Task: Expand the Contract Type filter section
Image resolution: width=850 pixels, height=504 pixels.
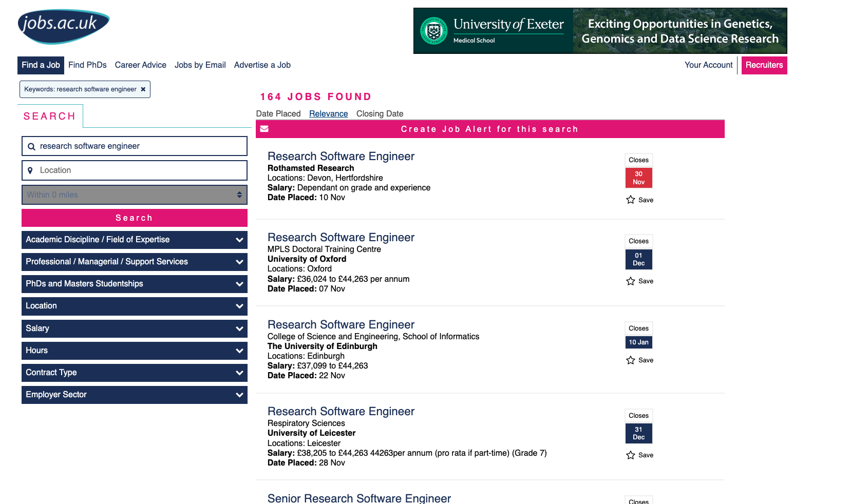Action: [x=135, y=373]
